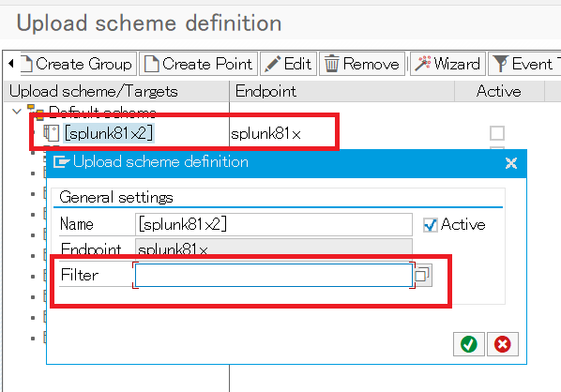
Task: Click into the Filter input field
Action: (274, 275)
